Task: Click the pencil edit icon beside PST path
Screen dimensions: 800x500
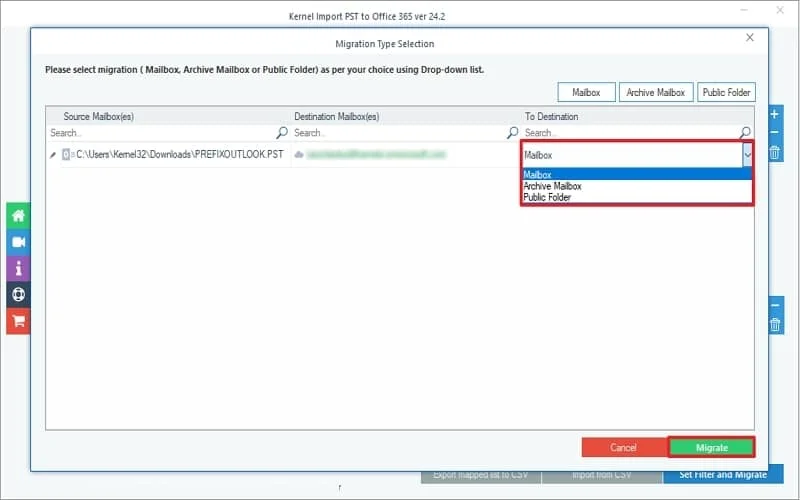Action: [x=53, y=155]
